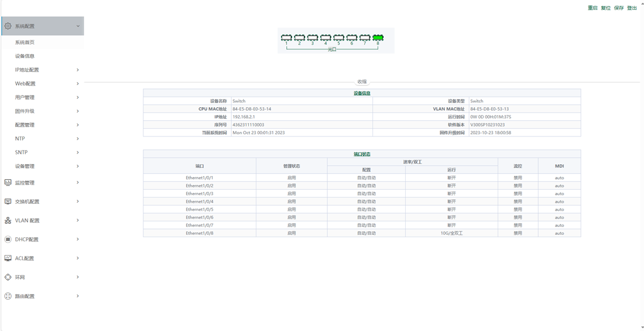The image size is (644, 331).
Task: Expand NTP submenu arrow
Action: tap(78, 139)
